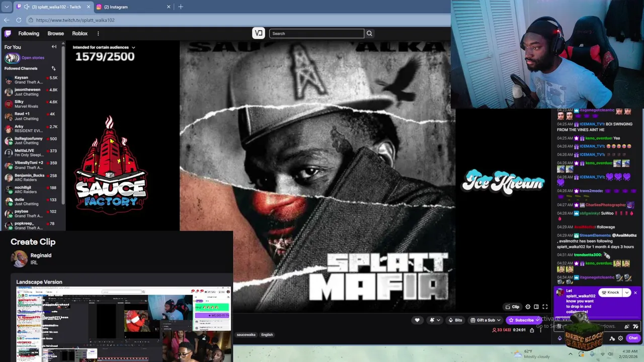Click the Wi-Fi network tray icon
The image size is (644, 362).
[603, 354]
